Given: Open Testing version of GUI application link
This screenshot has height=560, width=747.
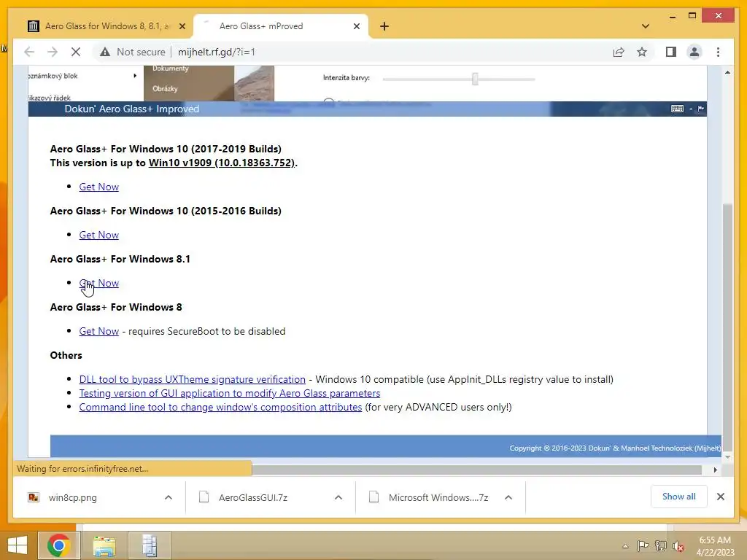Looking at the screenshot, I should (x=230, y=393).
